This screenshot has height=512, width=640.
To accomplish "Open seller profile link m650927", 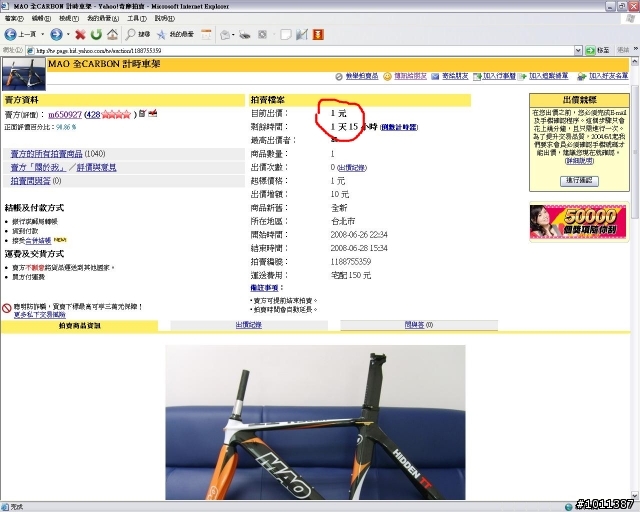I will click(x=65, y=115).
